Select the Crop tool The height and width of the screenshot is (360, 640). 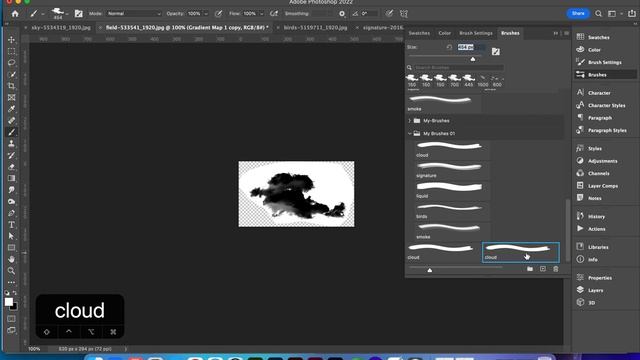(x=11, y=86)
